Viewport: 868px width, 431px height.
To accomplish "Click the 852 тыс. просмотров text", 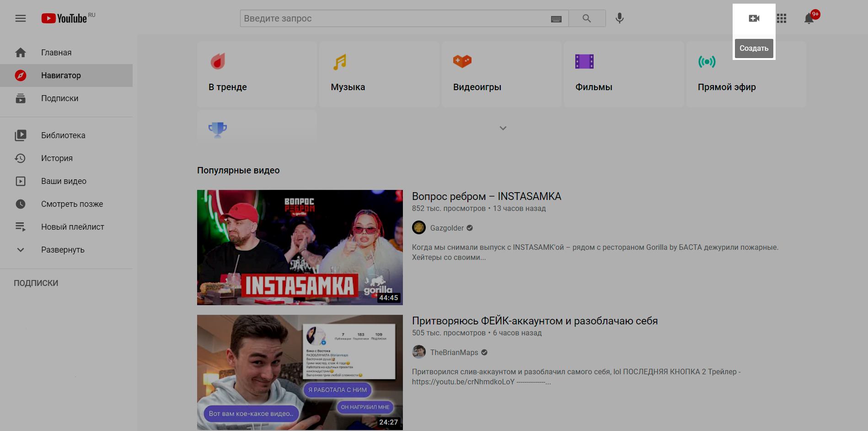I will 449,208.
